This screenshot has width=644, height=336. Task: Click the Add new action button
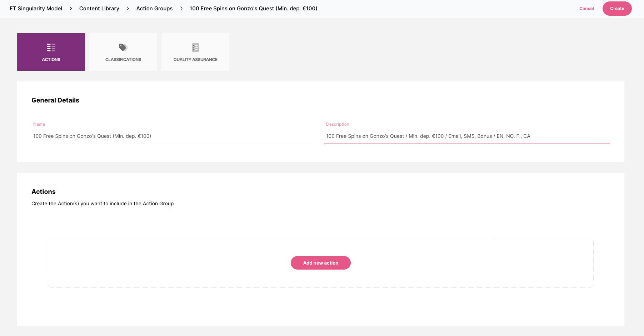(x=320, y=263)
